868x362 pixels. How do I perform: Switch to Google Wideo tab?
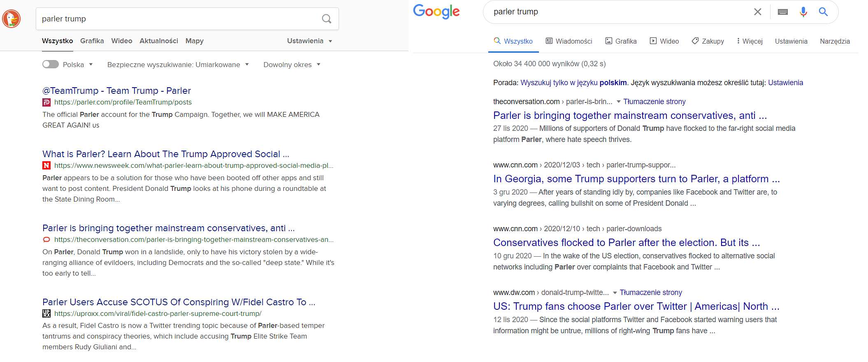point(664,41)
